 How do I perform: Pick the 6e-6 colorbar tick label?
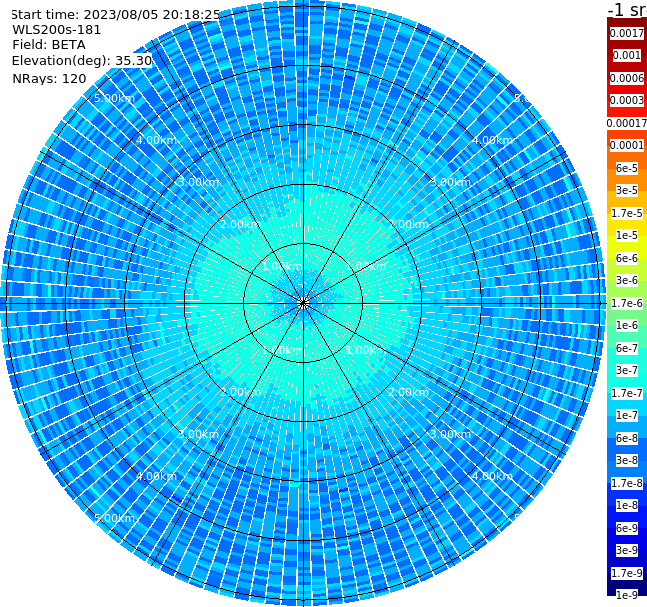tap(627, 258)
